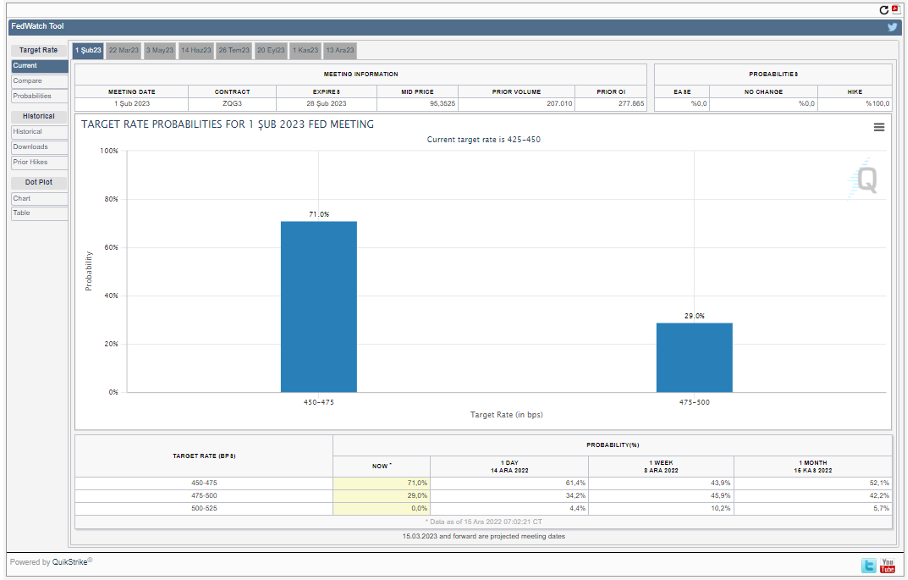Screen dimensions: 908x580
Task: Click the 277.865 prior OI value
Action: (631, 104)
